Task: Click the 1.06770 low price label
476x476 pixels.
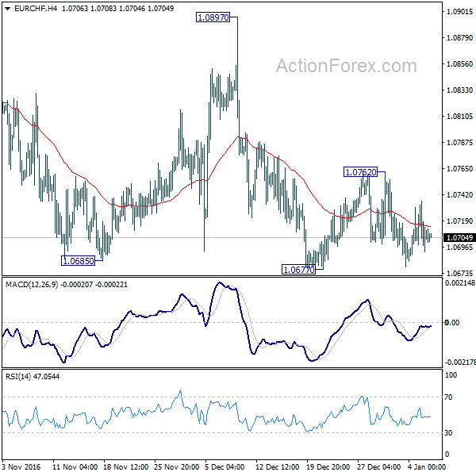Action: [299, 269]
